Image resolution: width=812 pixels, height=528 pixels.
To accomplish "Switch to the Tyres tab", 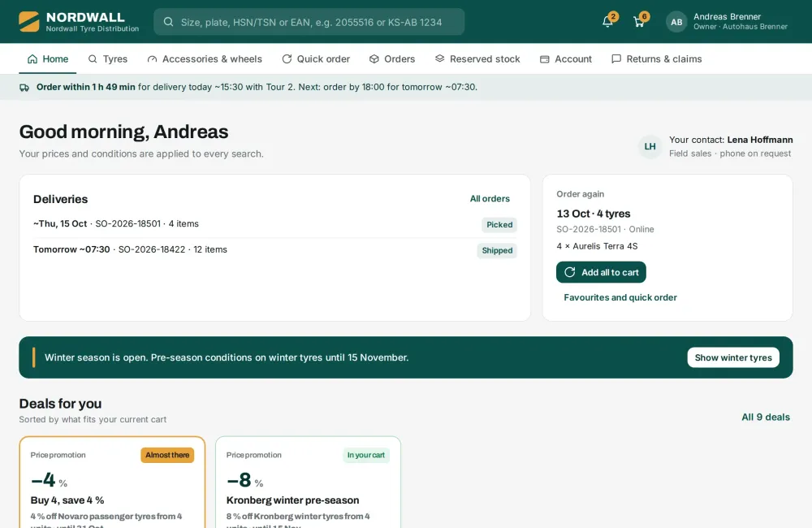I will pos(108,59).
